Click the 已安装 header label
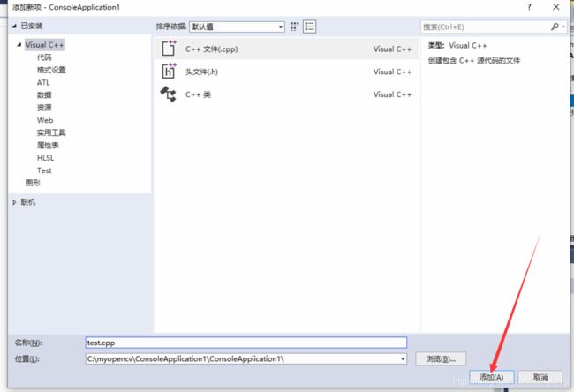The height and width of the screenshot is (392, 574). point(32,26)
